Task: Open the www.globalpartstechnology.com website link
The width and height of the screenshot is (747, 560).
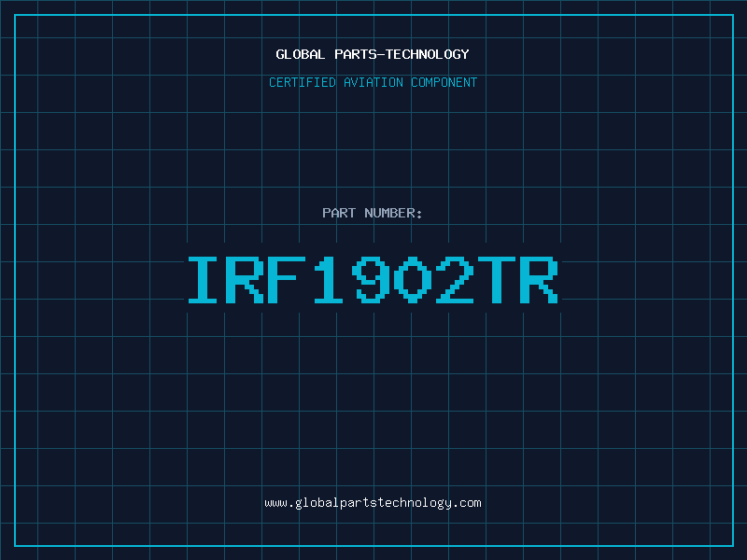Action: (x=373, y=503)
